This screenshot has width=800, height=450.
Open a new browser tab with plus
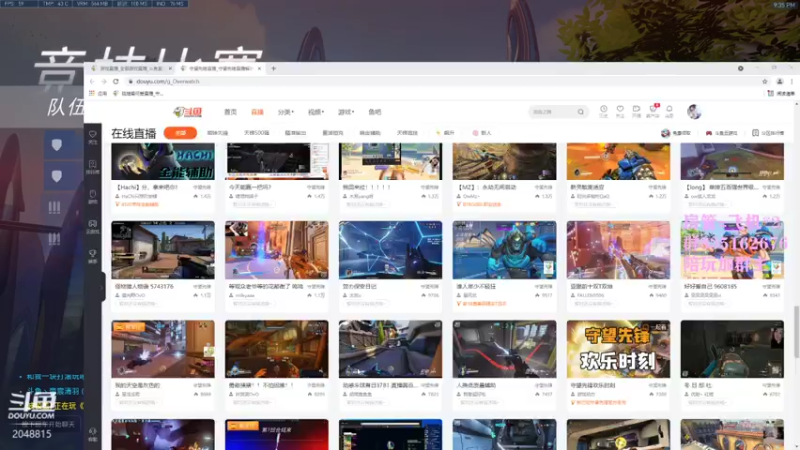tap(273, 68)
